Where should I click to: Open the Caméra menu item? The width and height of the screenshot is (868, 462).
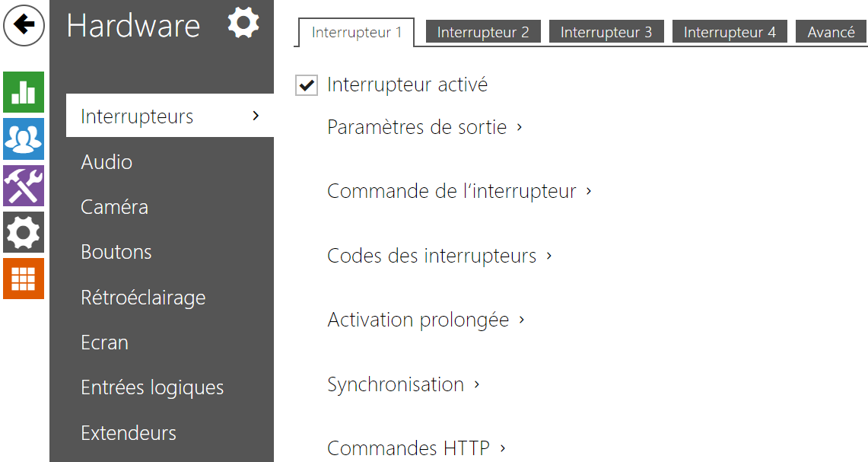[114, 207]
